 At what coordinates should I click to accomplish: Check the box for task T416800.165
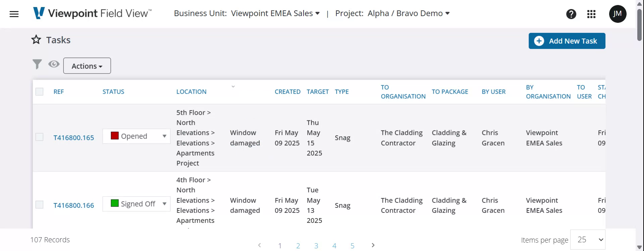pos(39,137)
